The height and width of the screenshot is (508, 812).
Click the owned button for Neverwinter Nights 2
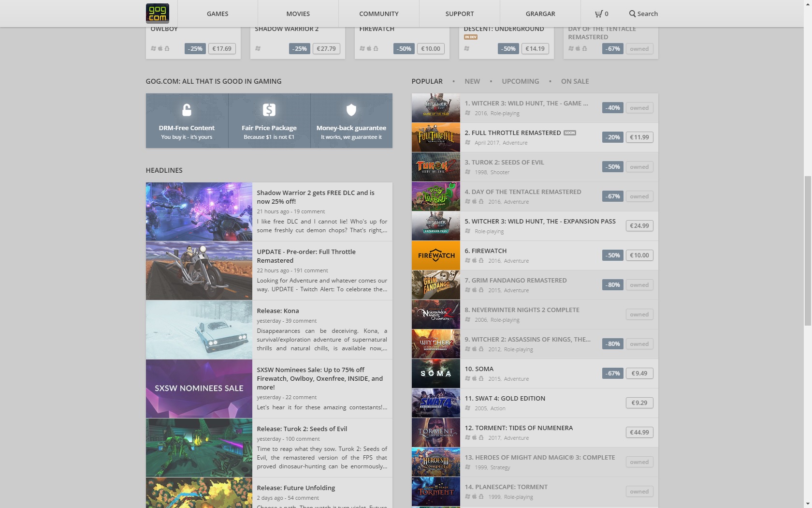point(639,314)
